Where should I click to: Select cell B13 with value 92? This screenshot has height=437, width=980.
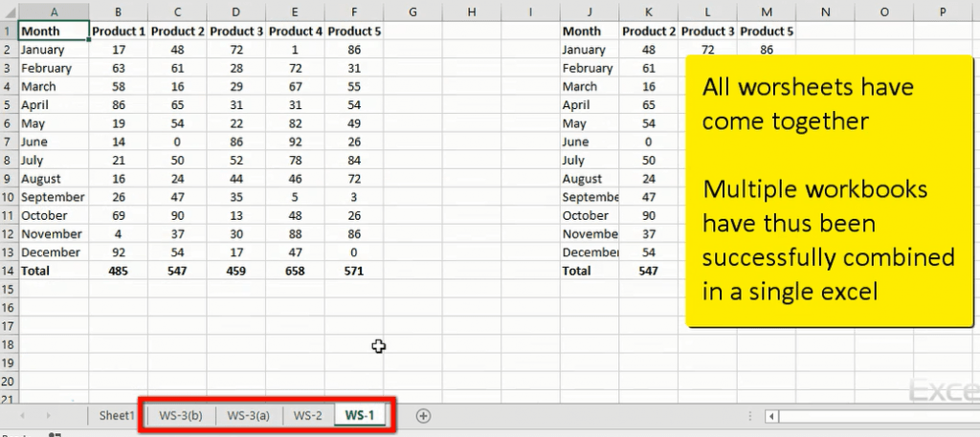118,252
